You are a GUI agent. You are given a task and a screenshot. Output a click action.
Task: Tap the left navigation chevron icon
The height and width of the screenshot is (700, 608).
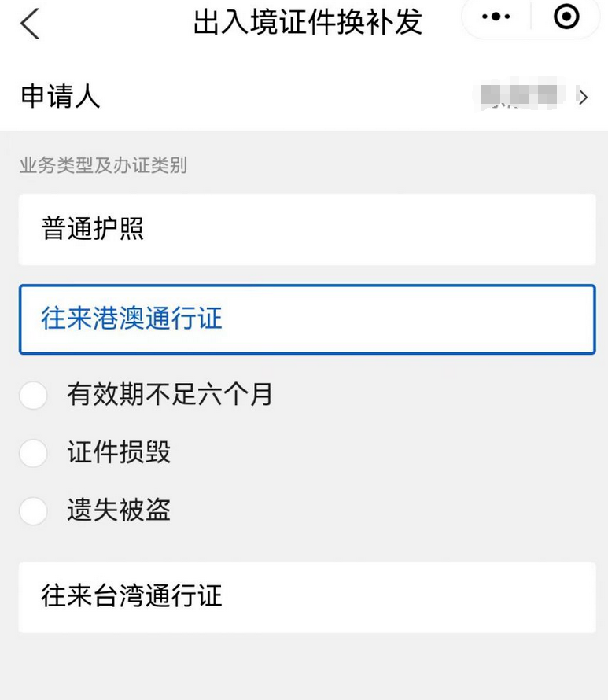pyautogui.click(x=30, y=24)
